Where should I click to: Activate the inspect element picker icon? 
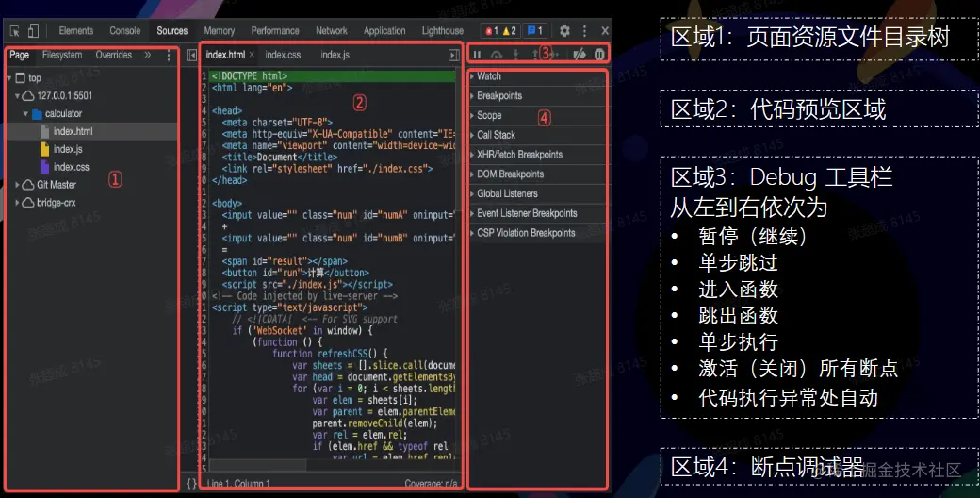point(15,31)
